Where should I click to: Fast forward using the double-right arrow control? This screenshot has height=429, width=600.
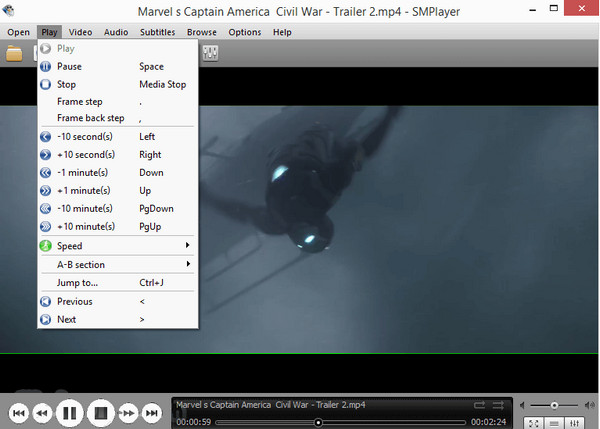[128, 413]
